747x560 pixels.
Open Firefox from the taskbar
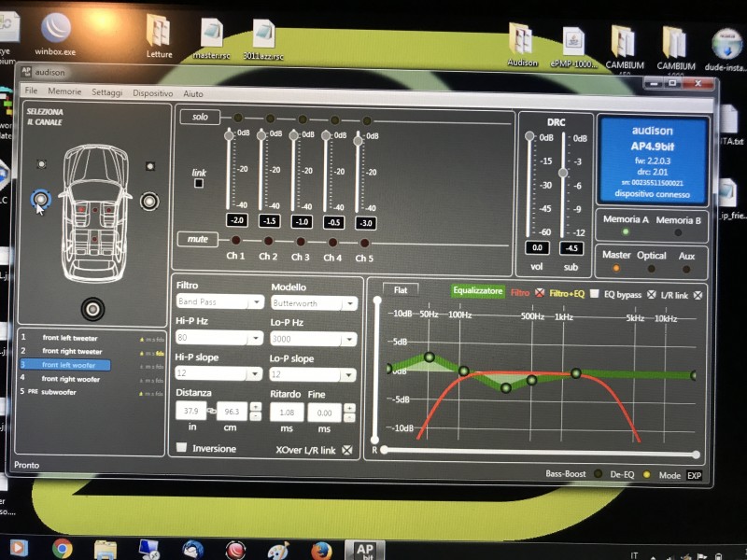coord(322,551)
